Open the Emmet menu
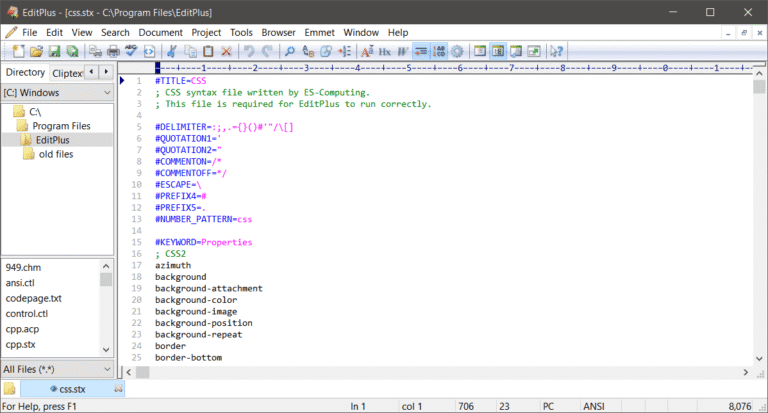 [319, 33]
